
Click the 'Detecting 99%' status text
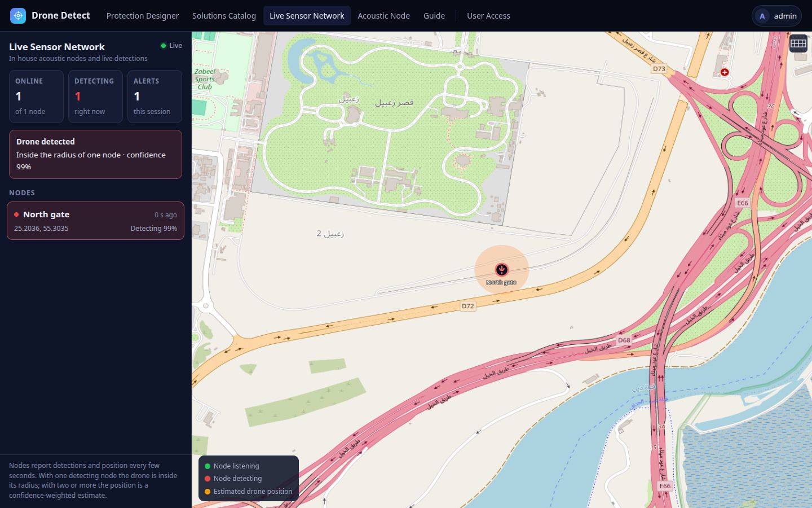click(x=153, y=229)
